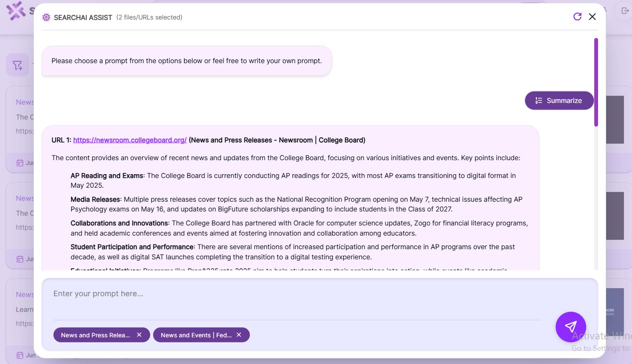Click the filter add icon in background page
This screenshot has height=364, width=632.
[17, 65]
